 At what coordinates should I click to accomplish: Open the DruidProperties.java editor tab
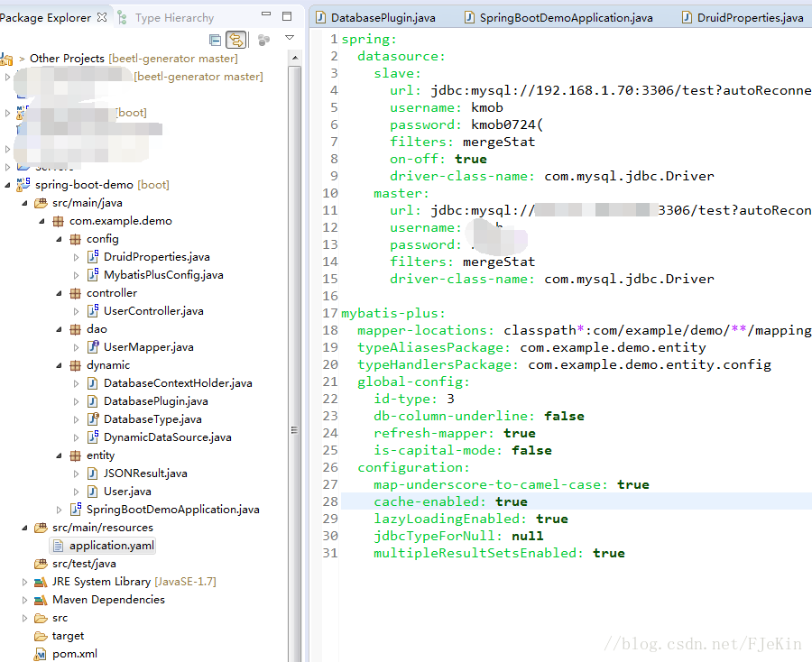[743, 18]
